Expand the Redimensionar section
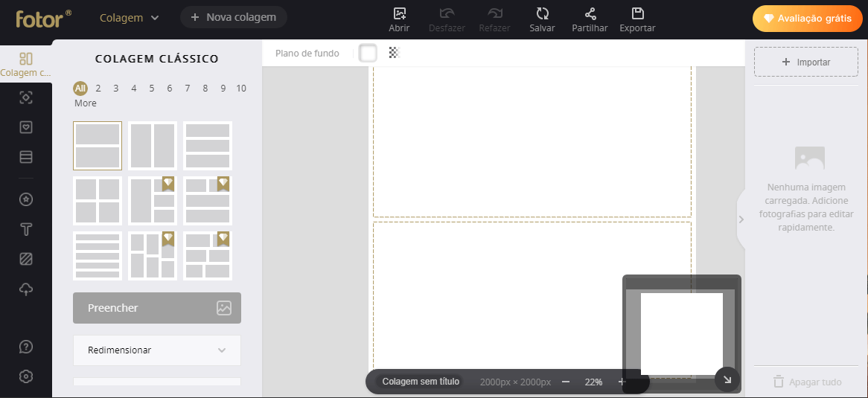 point(157,350)
